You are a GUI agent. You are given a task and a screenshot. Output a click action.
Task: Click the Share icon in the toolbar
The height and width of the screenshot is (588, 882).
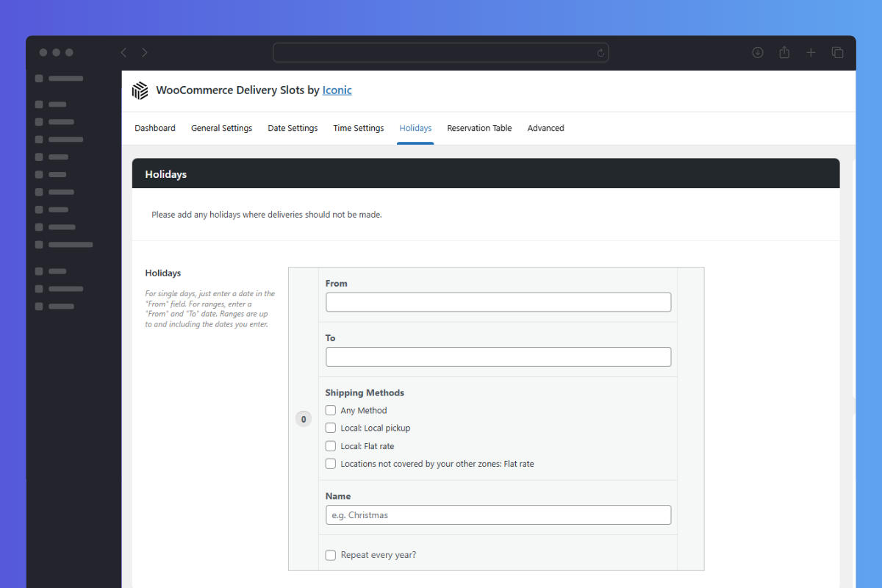784,52
